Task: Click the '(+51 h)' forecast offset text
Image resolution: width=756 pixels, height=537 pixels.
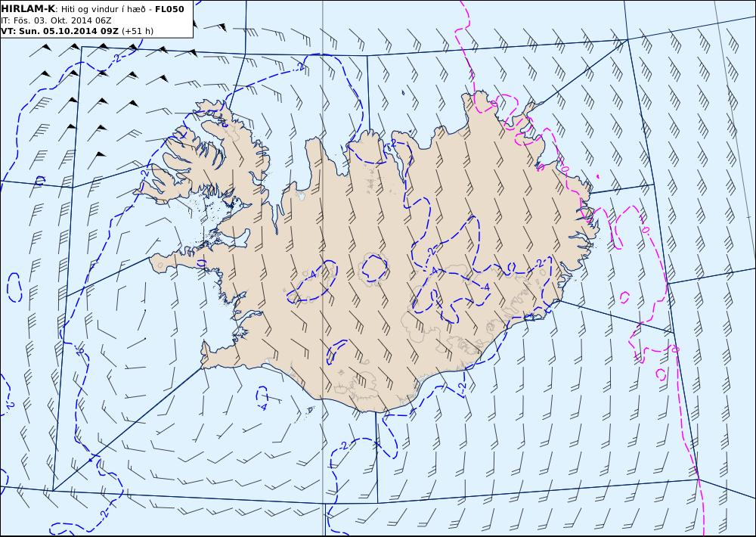Action: click(x=138, y=31)
